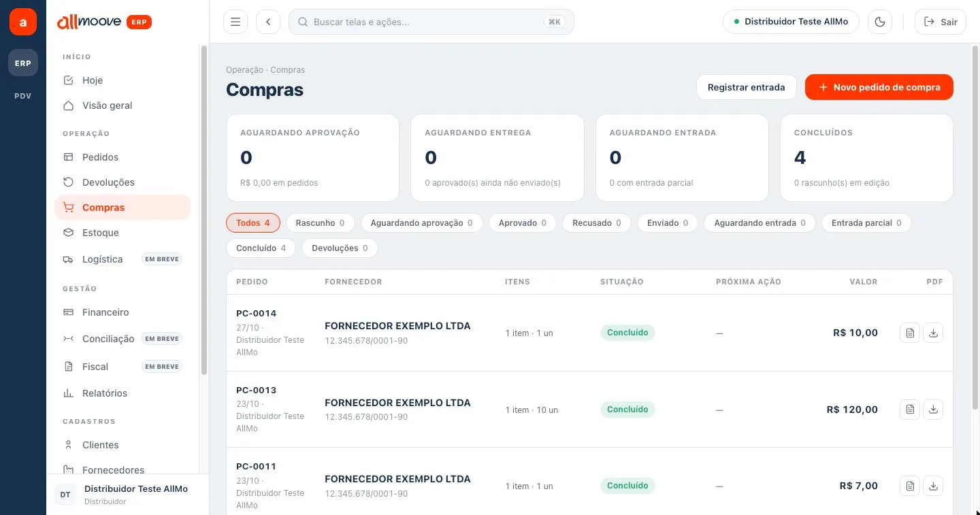Open Logística in the sidebar
Screen dimensions: 980x515
122,259
